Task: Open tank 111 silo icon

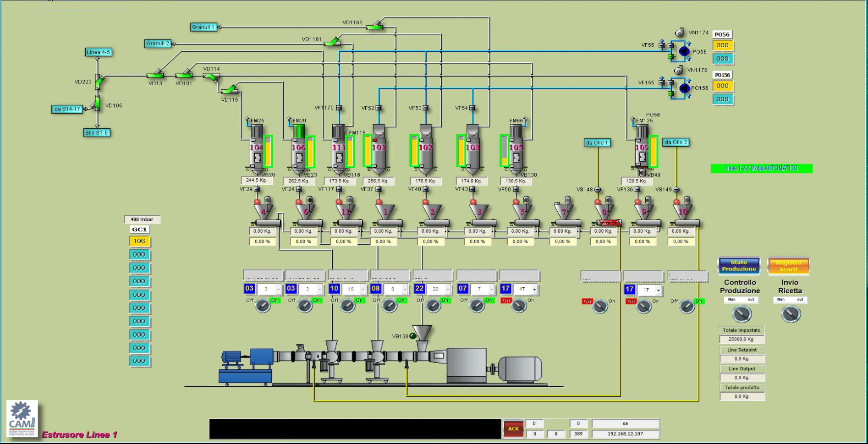Action: (x=339, y=150)
